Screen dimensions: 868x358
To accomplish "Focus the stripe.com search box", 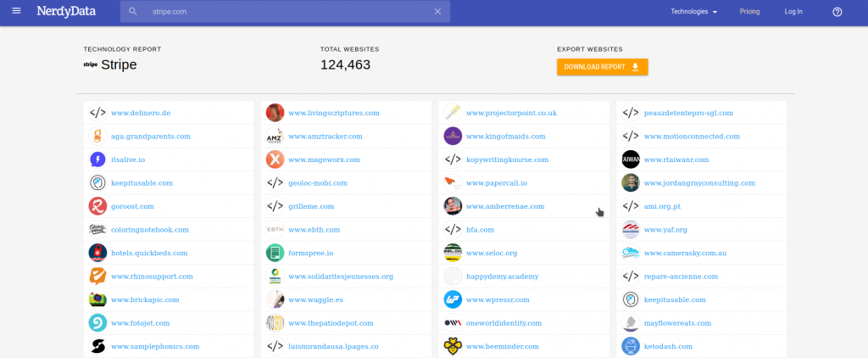I will point(285,11).
